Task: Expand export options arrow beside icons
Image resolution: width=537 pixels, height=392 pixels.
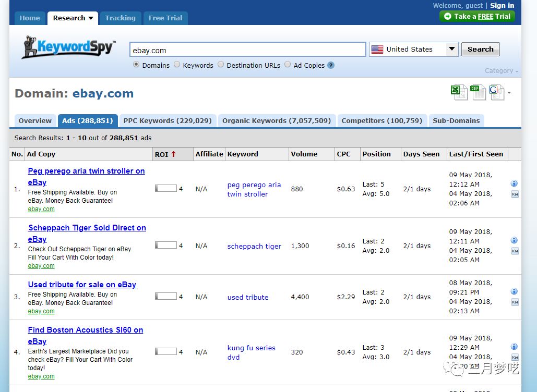Action: (509, 93)
